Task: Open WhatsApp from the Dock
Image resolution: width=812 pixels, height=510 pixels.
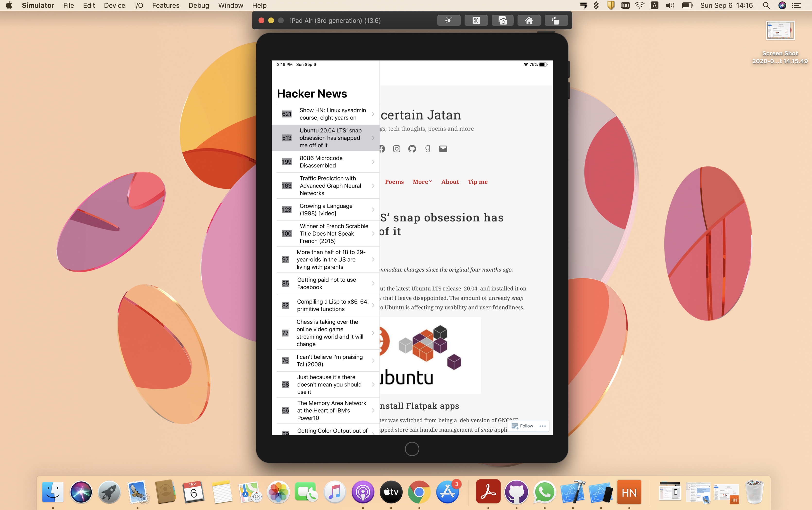Action: [544, 493]
